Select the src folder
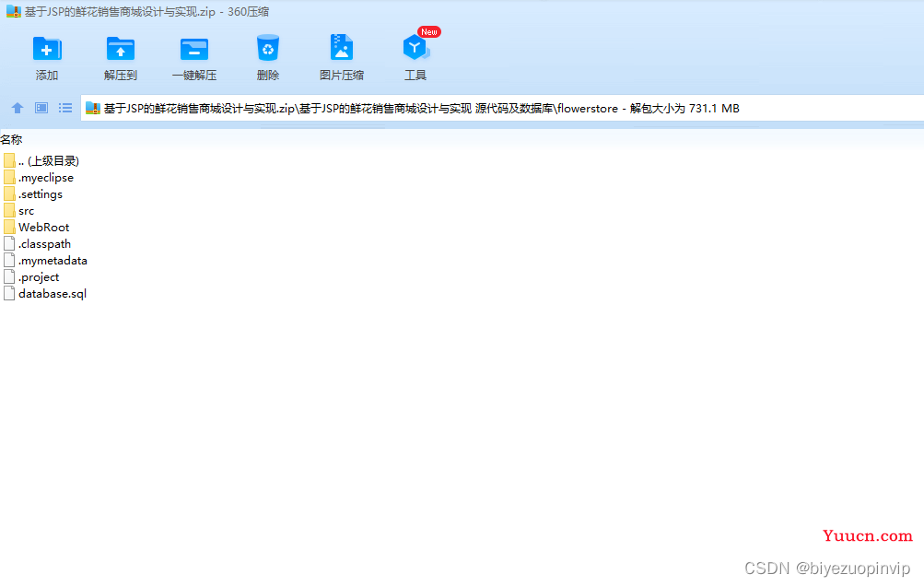 [18, 210]
